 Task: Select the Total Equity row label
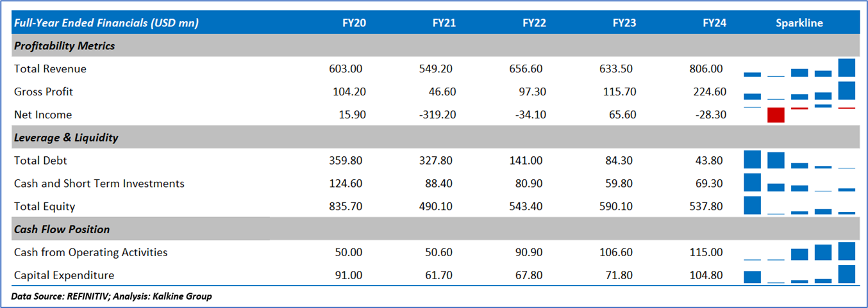click(x=44, y=206)
